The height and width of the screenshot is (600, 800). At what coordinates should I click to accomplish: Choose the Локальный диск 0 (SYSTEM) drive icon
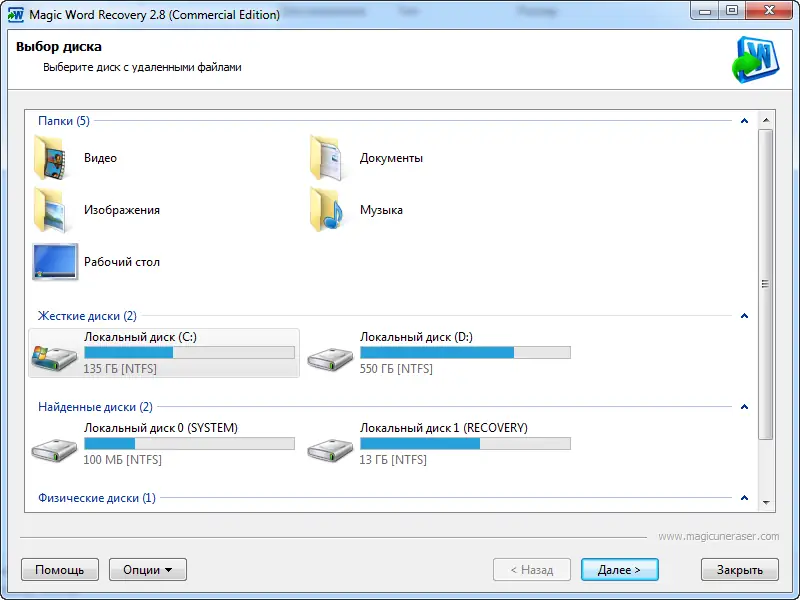coord(54,450)
